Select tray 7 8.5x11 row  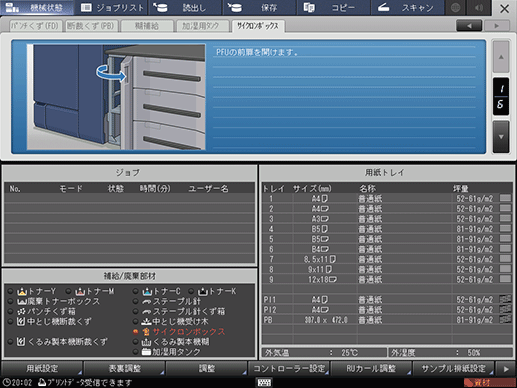point(387,259)
